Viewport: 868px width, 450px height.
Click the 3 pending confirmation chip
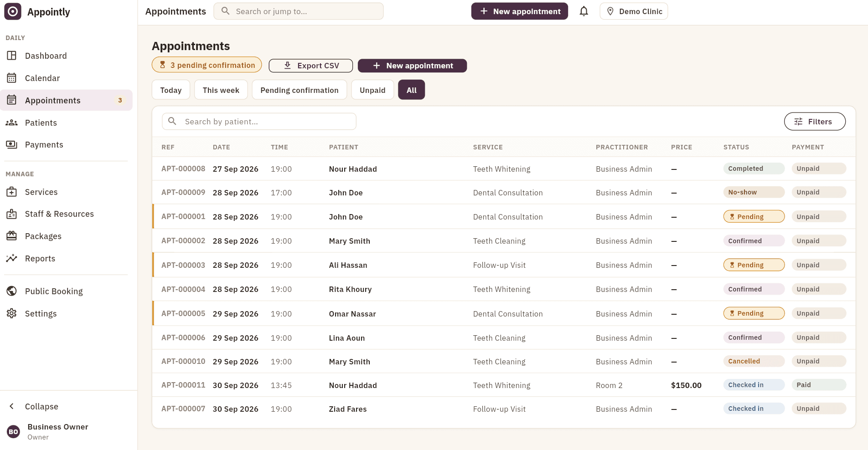[x=207, y=65]
